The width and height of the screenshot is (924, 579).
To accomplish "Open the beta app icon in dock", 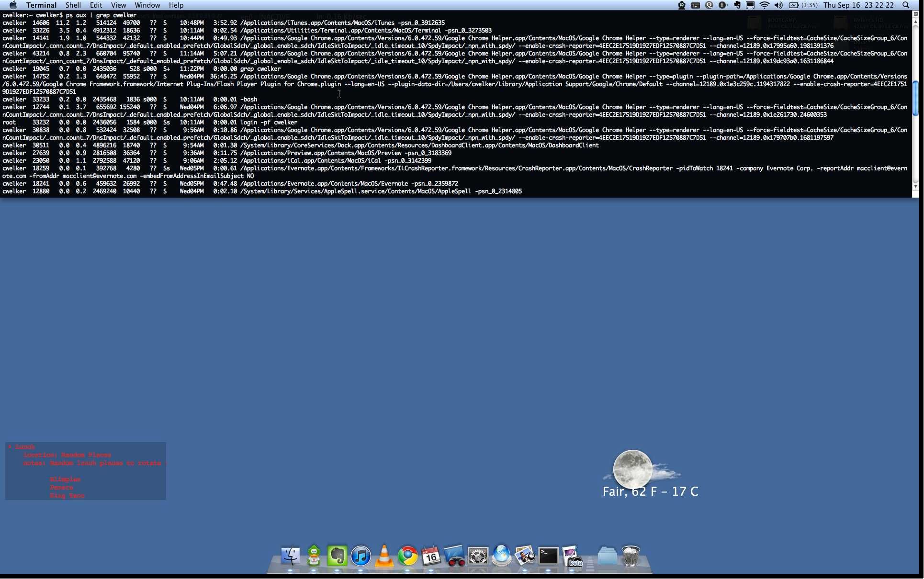I will coord(572,556).
